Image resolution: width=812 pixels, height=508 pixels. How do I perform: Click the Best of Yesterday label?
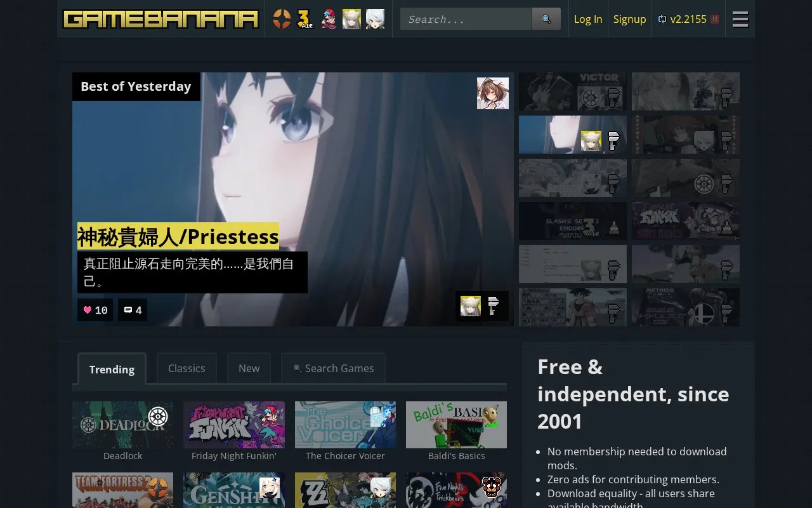tap(136, 86)
